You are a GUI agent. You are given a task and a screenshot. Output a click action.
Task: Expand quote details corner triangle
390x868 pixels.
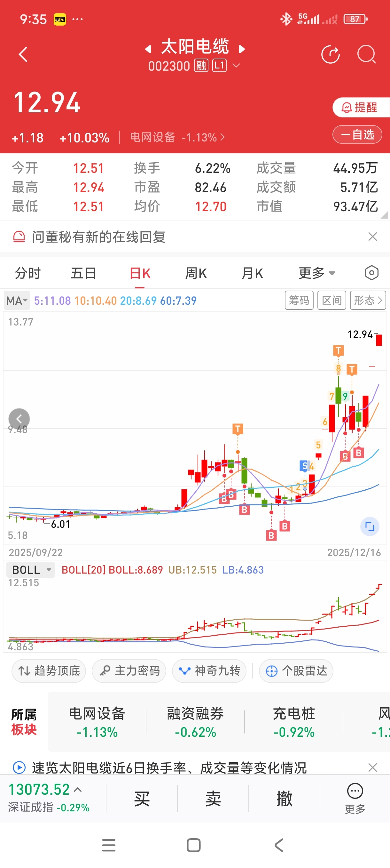[x=384, y=215]
